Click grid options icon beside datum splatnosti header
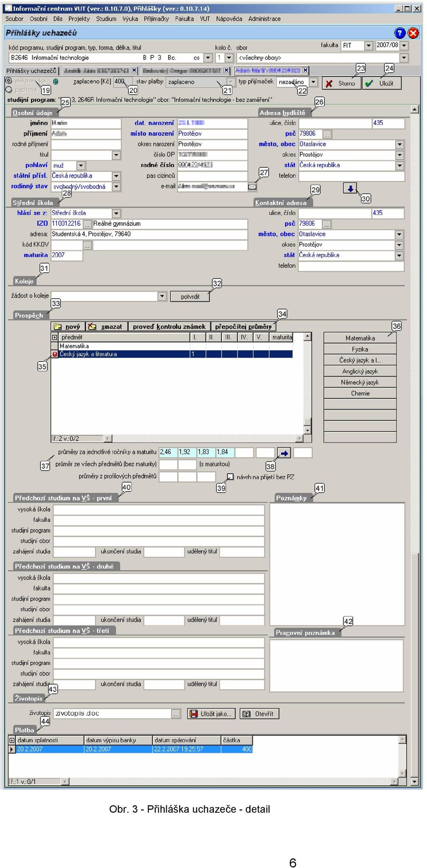This screenshot has height=868, width=427. pyautogui.click(x=12, y=740)
